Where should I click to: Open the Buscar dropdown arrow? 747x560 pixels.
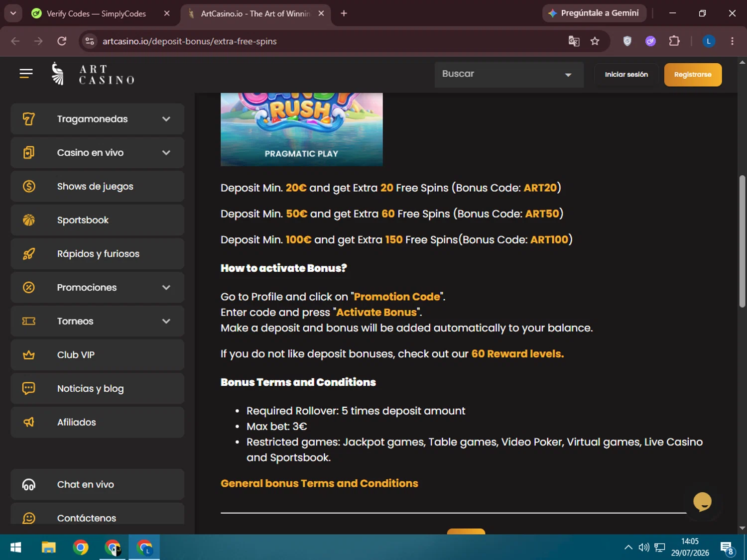click(568, 75)
